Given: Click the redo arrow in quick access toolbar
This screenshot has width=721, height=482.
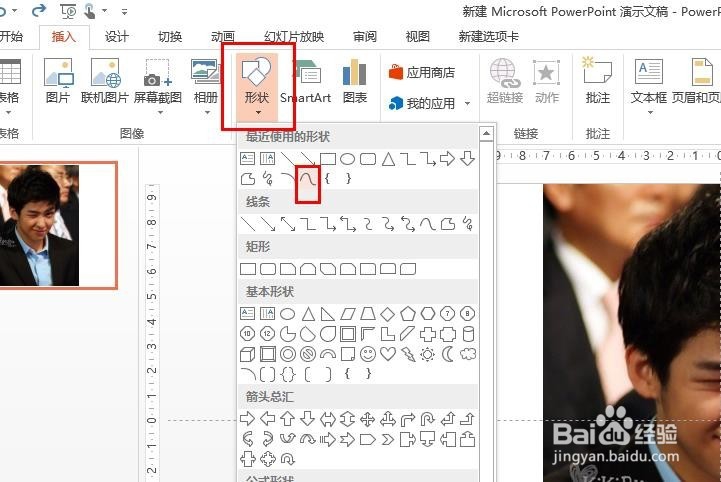Looking at the screenshot, I should pos(39,10).
